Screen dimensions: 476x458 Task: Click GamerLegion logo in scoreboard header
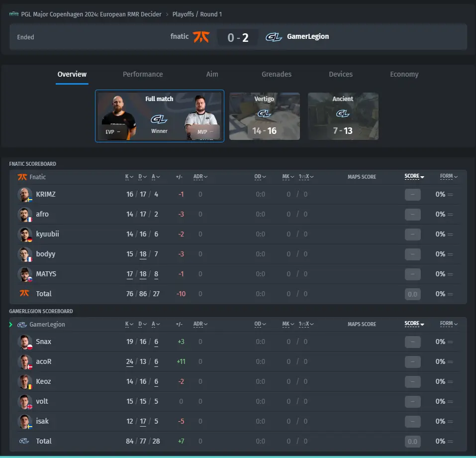click(x=22, y=325)
